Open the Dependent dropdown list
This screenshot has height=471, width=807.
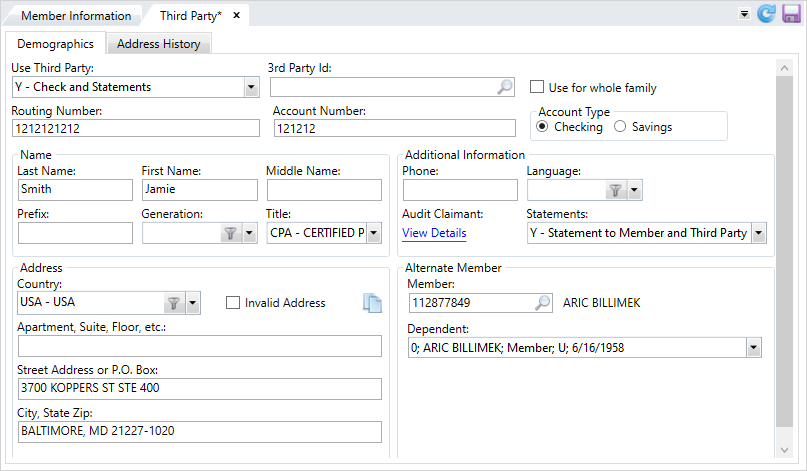pos(753,347)
